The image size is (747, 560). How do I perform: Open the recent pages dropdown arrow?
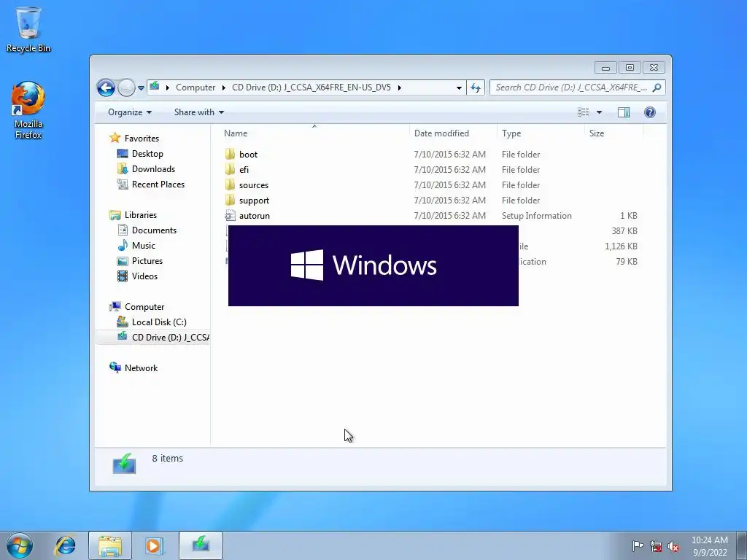click(141, 87)
